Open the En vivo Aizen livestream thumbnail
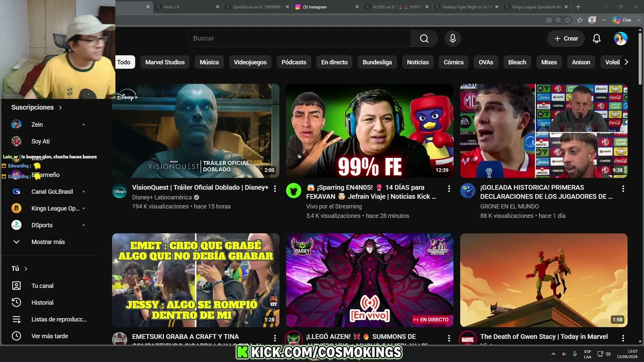Image resolution: width=644 pixels, height=362 pixels. pos(370,280)
